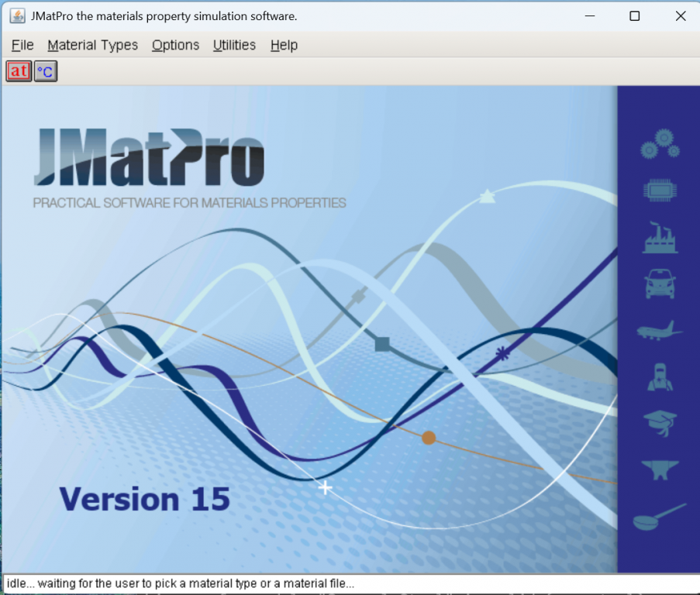Screen dimensions: 700x595
Task: Select the airplane icon in the sidebar
Action: point(660,331)
